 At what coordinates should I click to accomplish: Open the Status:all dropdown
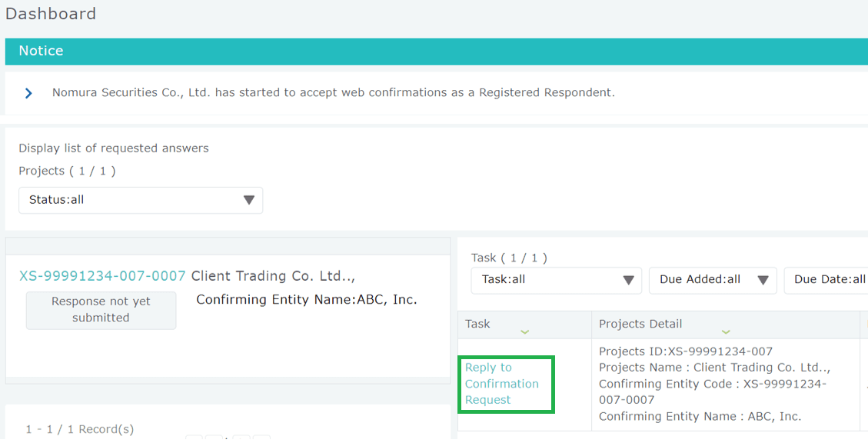tap(141, 200)
